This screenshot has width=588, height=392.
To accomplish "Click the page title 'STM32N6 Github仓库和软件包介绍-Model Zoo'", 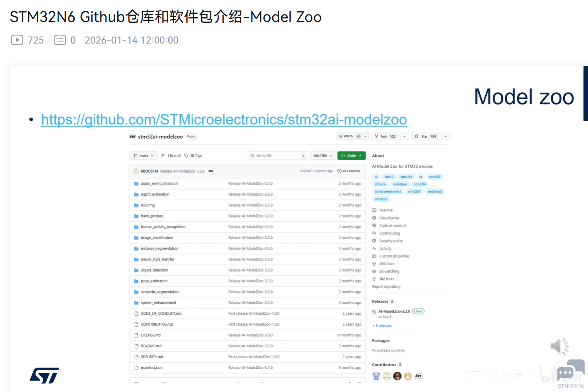I will click(x=166, y=17).
